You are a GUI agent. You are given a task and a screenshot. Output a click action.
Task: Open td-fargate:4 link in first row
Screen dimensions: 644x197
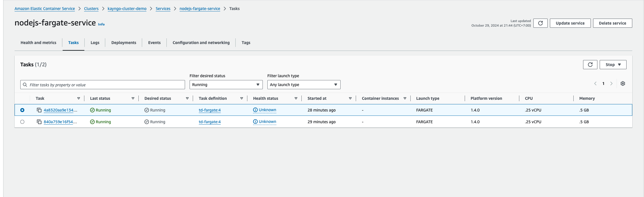[210, 110]
